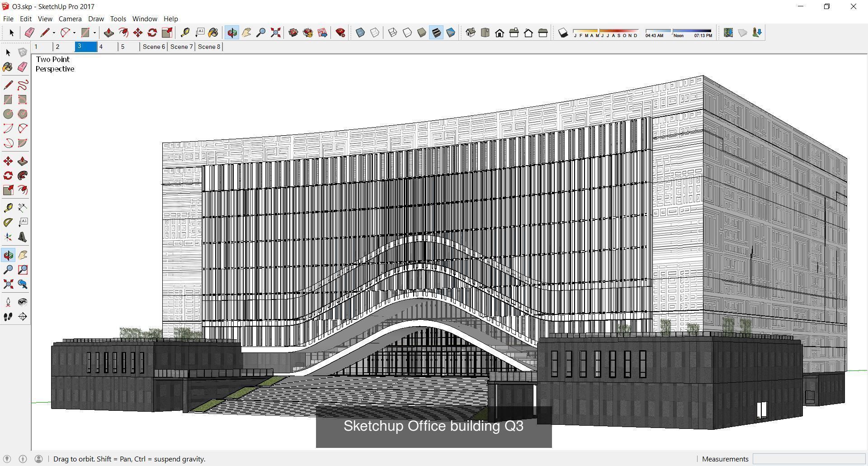Image resolution: width=868 pixels, height=466 pixels.
Task: Open the Edit menu
Action: point(26,19)
